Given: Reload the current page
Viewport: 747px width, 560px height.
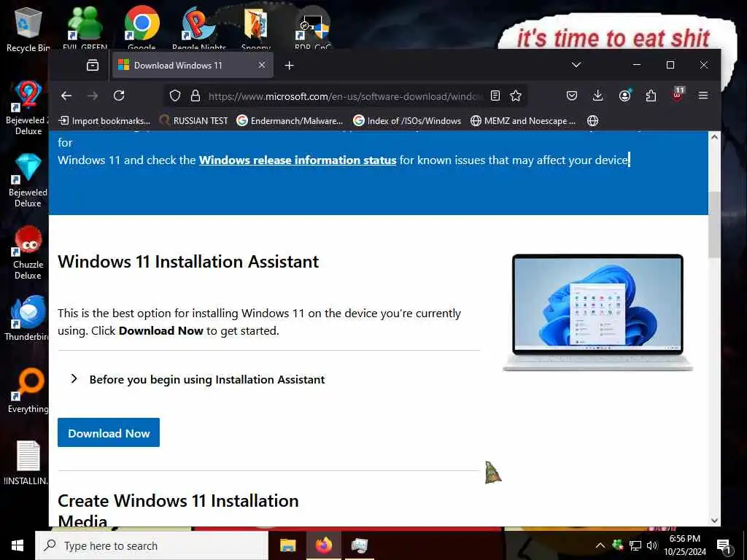Looking at the screenshot, I should 119,96.
